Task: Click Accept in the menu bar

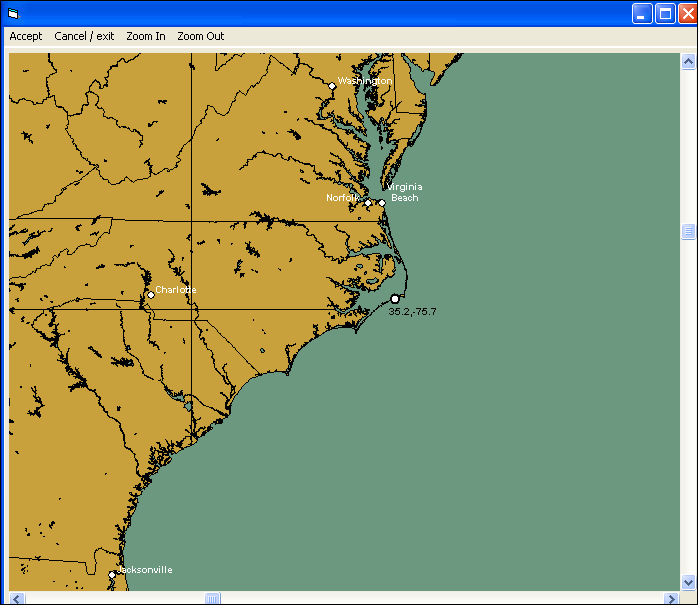Action: [x=26, y=36]
